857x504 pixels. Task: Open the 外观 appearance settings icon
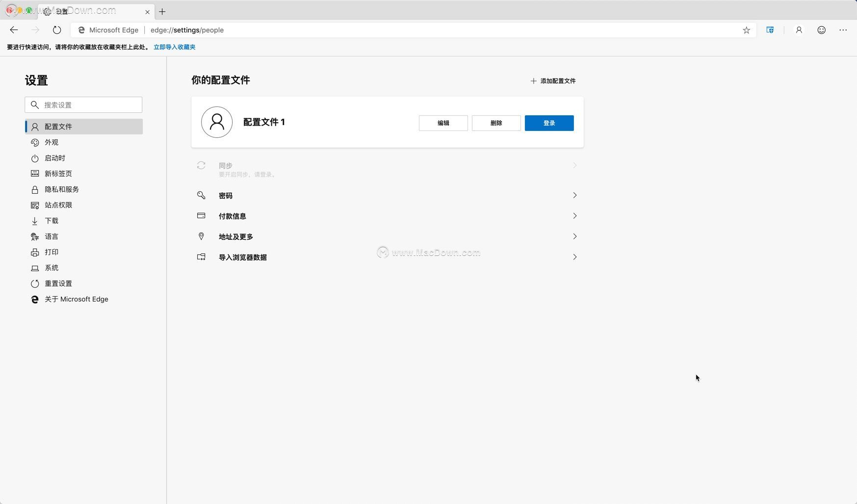click(34, 142)
